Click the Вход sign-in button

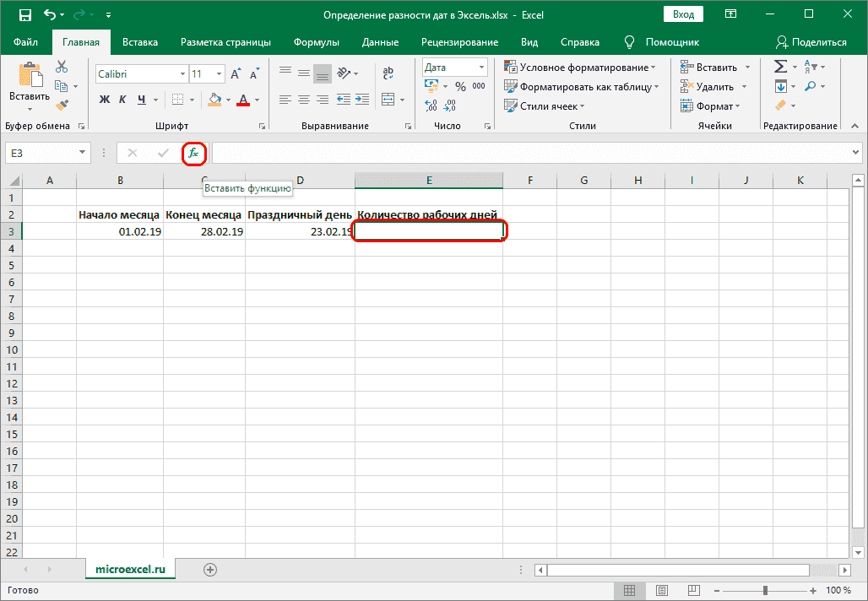click(684, 14)
